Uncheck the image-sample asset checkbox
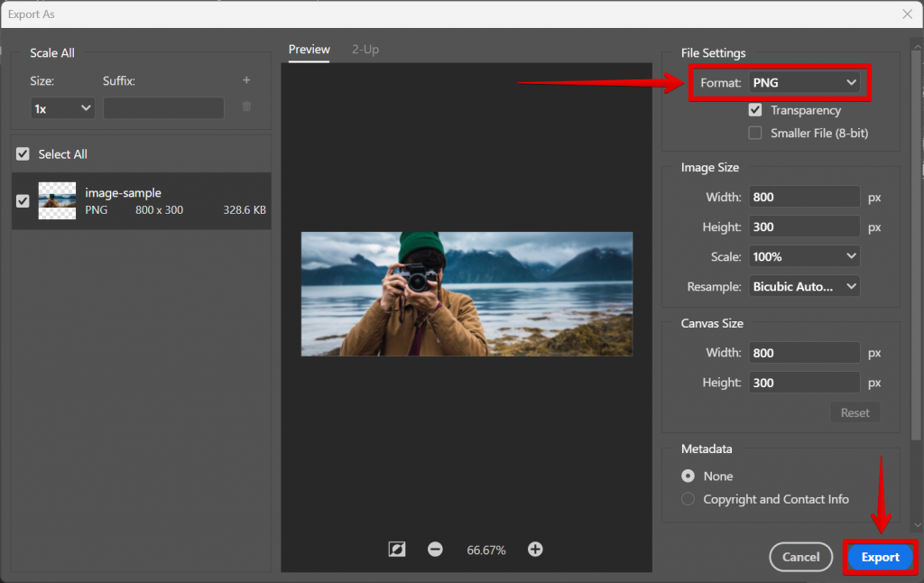Image resolution: width=924 pixels, height=583 pixels. (x=23, y=200)
